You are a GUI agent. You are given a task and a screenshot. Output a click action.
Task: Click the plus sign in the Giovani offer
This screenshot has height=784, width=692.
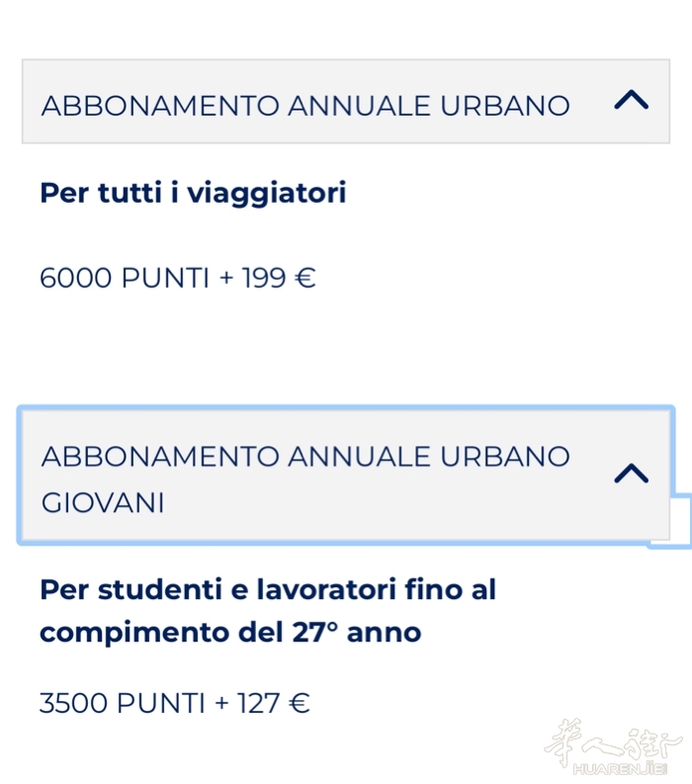pyautogui.click(x=221, y=704)
